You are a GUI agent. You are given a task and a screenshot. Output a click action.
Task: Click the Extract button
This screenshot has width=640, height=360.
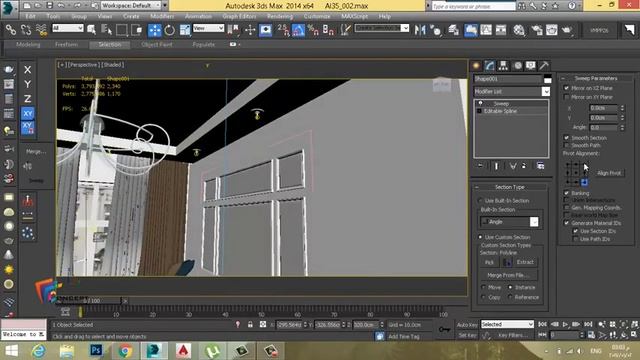[x=525, y=262]
